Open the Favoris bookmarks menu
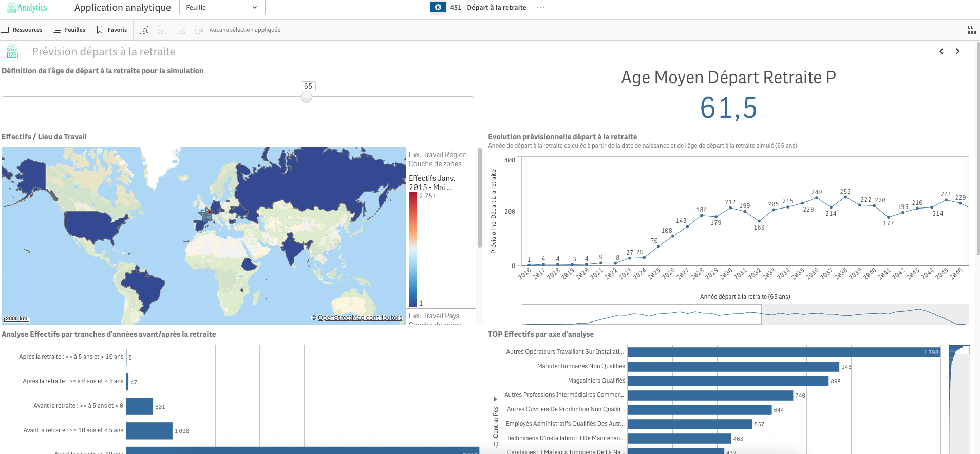Screen dimensions: 980x454 [112, 30]
